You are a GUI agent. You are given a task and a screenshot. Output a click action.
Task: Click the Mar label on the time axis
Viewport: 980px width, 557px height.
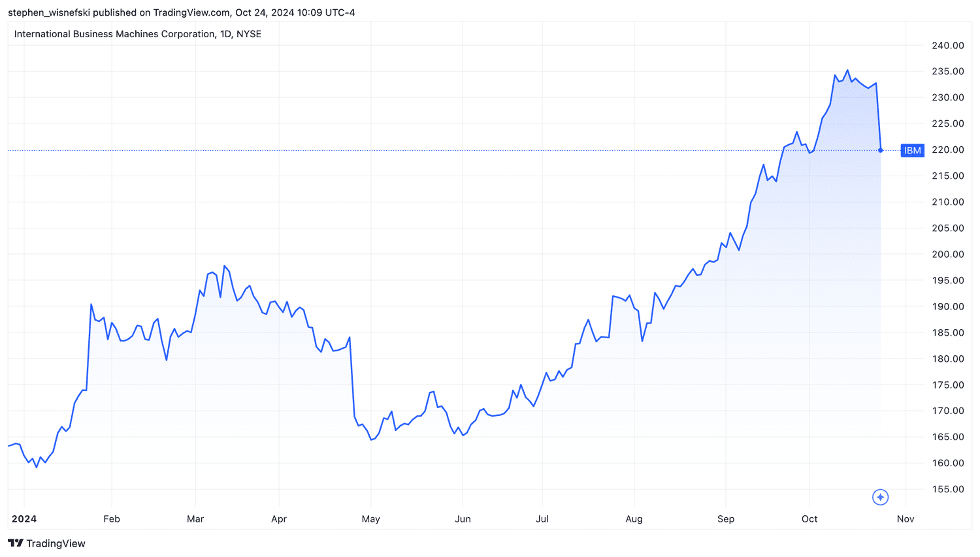195,519
